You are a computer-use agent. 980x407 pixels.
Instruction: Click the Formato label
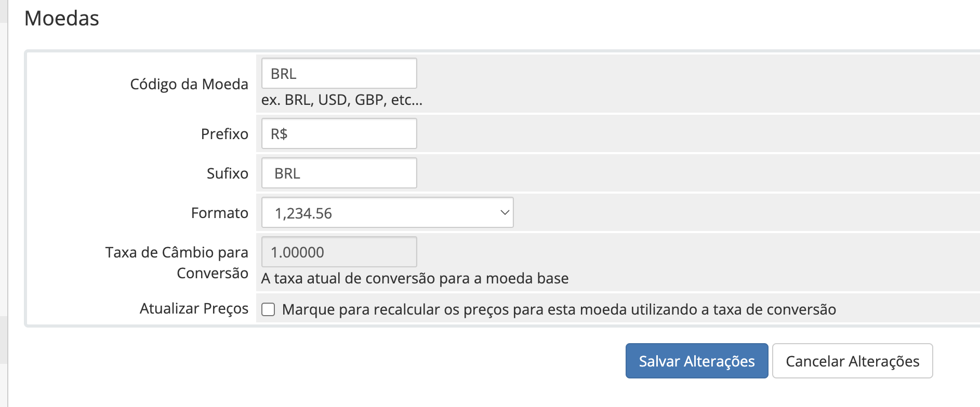coord(220,213)
